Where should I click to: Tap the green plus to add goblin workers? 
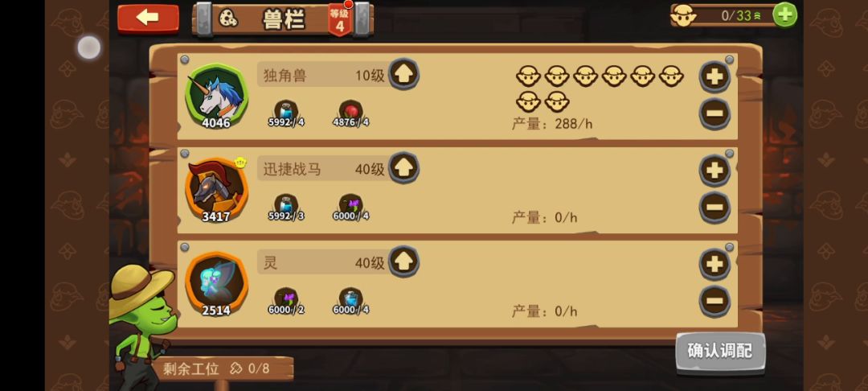pos(784,15)
